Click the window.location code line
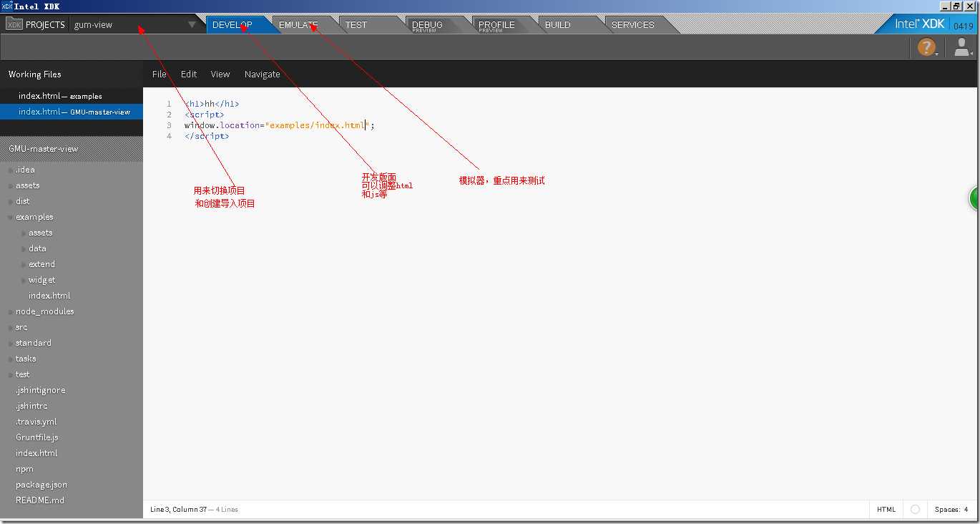This screenshot has width=980, height=524. click(x=279, y=125)
